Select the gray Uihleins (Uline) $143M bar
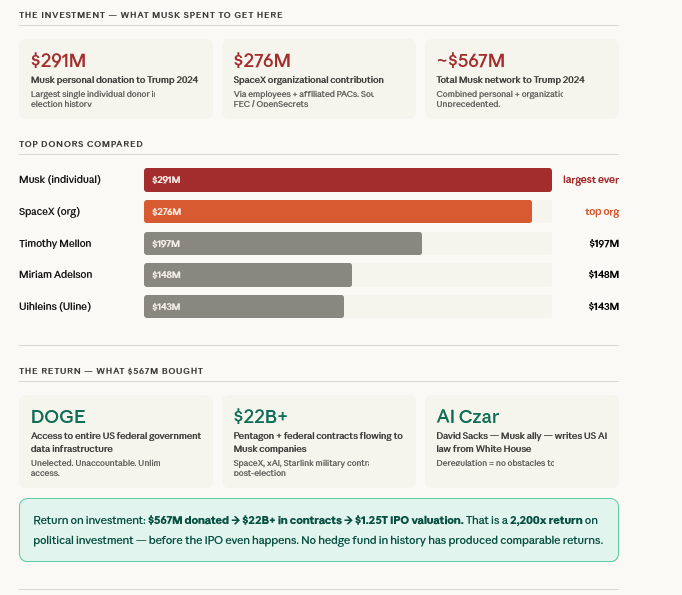 pyautogui.click(x=244, y=307)
